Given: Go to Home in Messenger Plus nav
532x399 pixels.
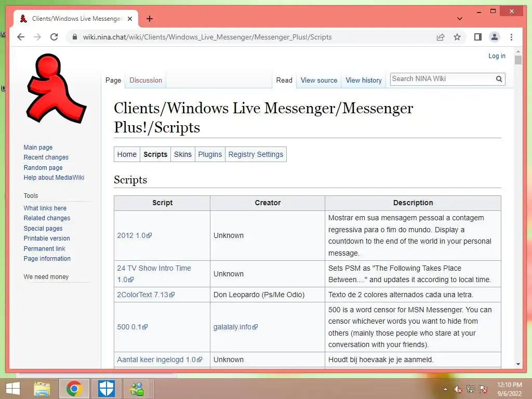Looking at the screenshot, I should tap(127, 154).
